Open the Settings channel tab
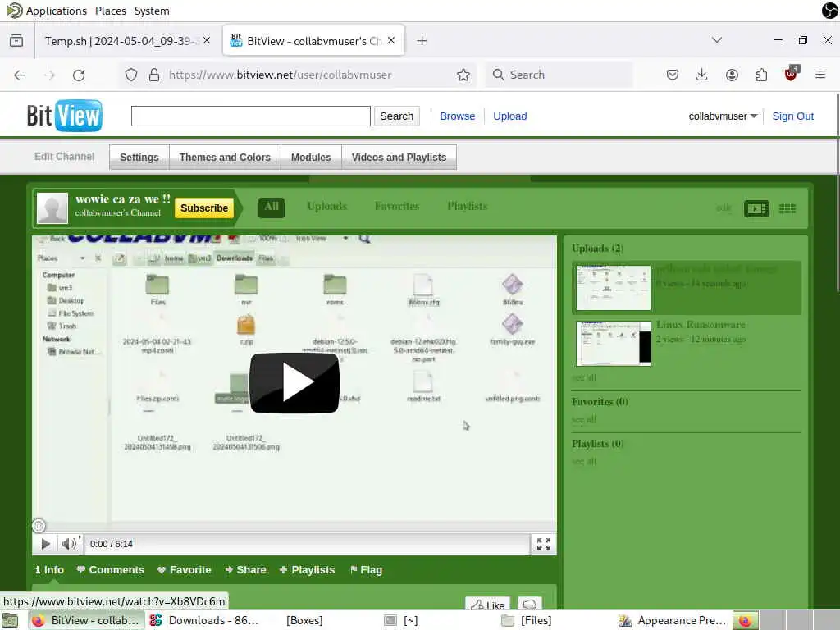 pyautogui.click(x=139, y=157)
